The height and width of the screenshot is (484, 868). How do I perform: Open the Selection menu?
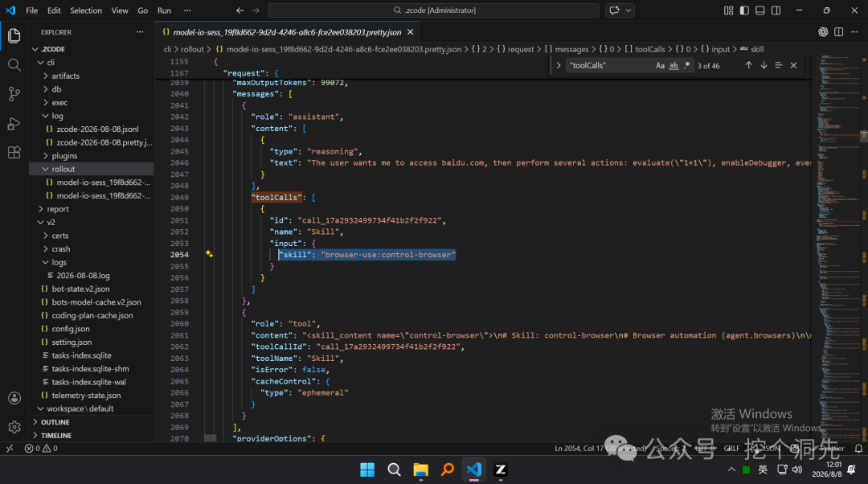point(86,10)
